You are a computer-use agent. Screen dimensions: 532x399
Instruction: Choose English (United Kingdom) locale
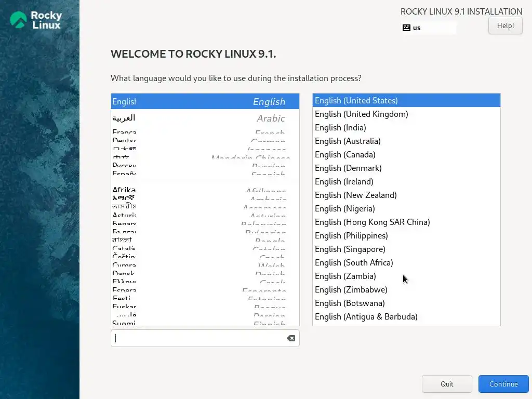pyautogui.click(x=406, y=114)
